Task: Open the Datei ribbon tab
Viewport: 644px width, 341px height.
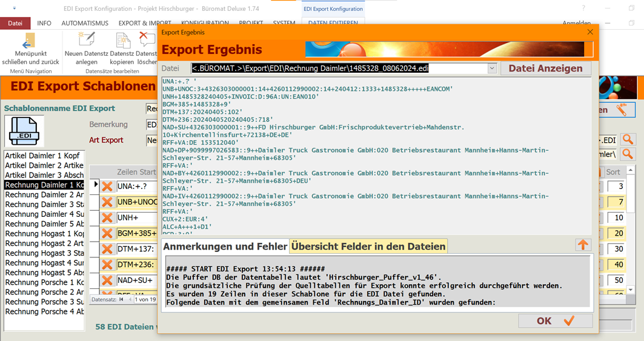Action: coord(15,23)
